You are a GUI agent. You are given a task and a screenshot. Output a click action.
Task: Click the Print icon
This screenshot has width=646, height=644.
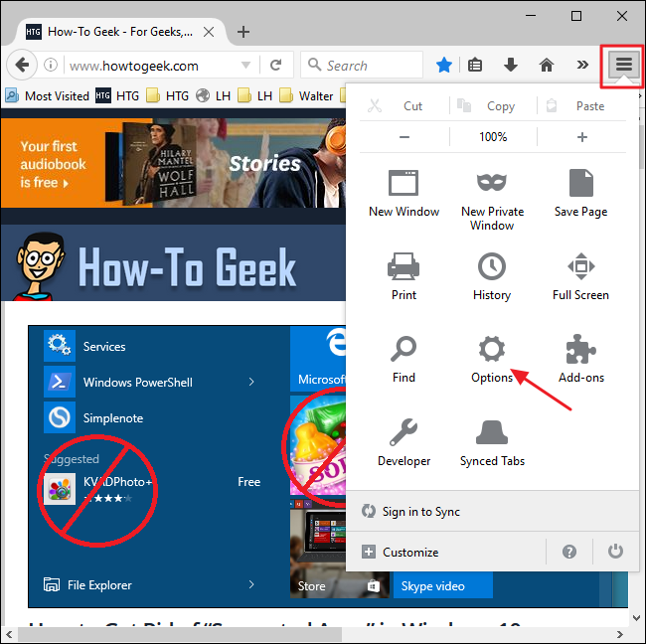pos(404,266)
